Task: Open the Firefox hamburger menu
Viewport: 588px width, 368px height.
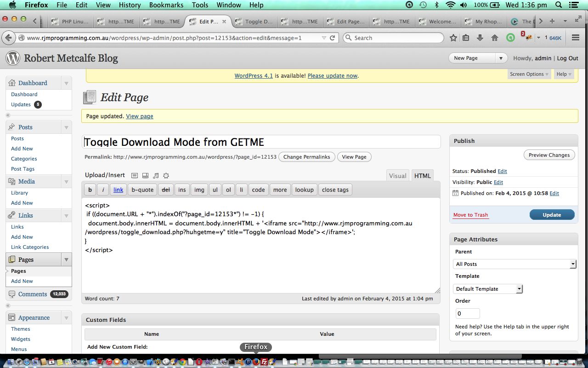Action: tap(575, 38)
